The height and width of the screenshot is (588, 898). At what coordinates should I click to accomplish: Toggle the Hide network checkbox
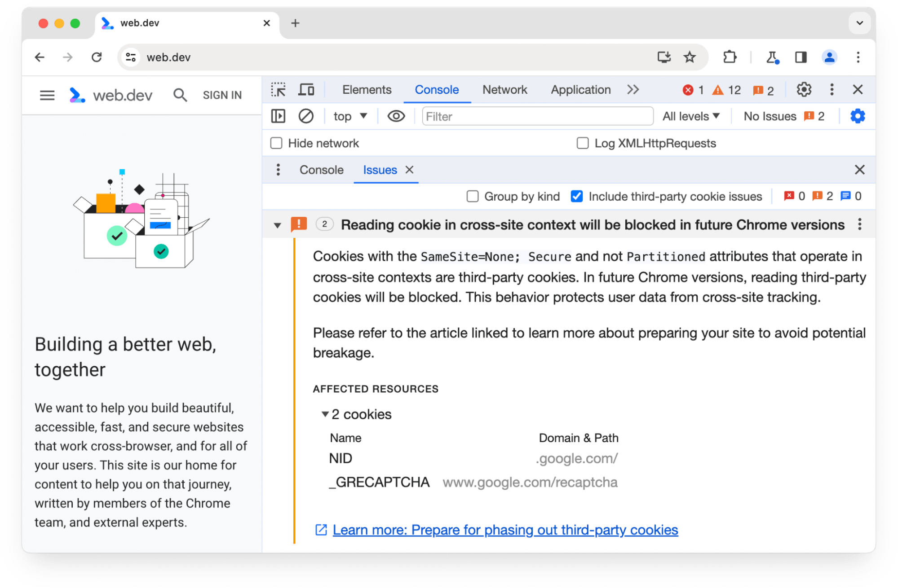(276, 143)
